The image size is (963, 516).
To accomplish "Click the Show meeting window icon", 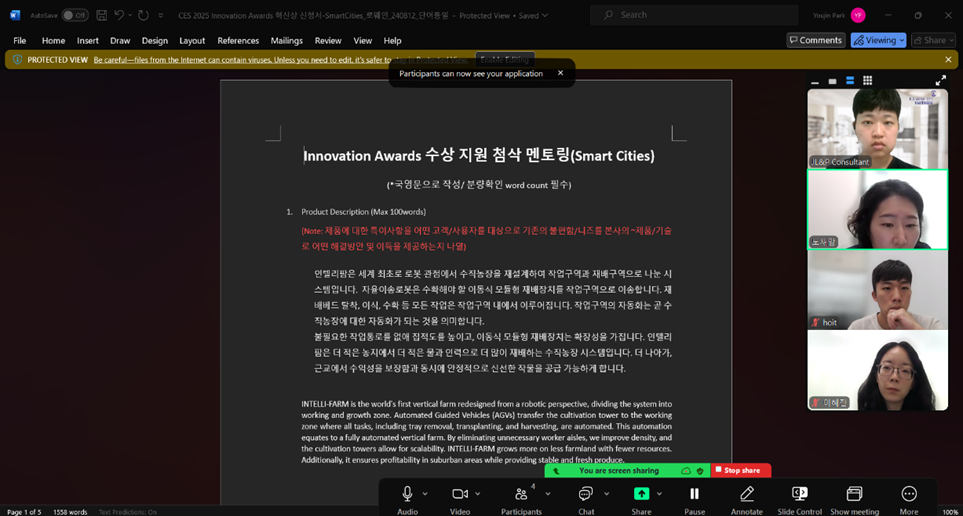I will (x=854, y=494).
